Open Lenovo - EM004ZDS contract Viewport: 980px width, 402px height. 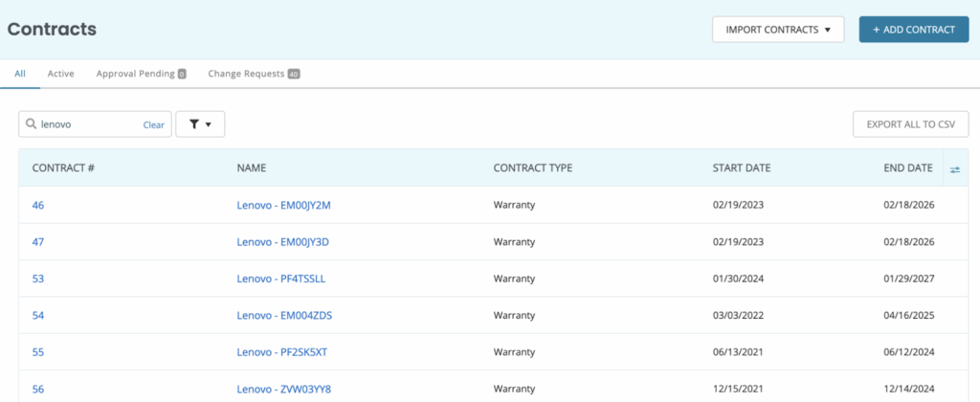click(x=284, y=316)
